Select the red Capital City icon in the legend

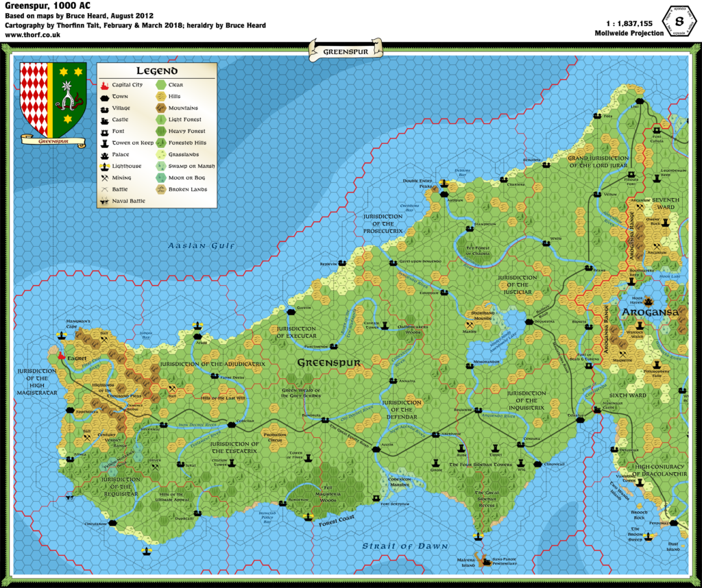click(x=103, y=84)
